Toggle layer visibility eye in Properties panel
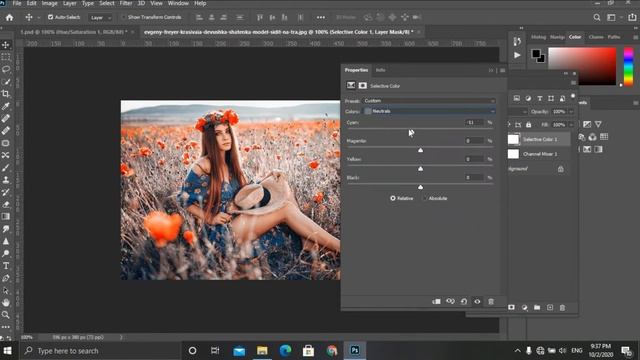Image resolution: width=640 pixels, height=360 pixels. pyautogui.click(x=477, y=302)
